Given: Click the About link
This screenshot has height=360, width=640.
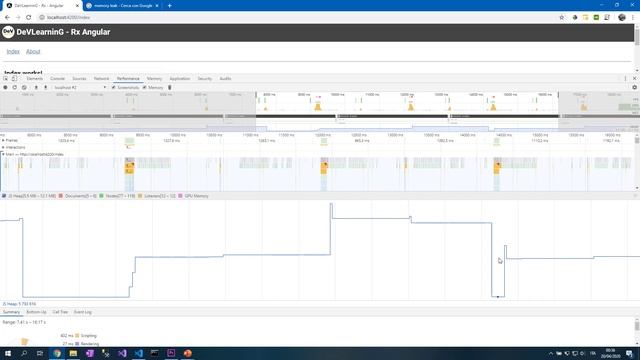Looking at the screenshot, I should point(33,51).
